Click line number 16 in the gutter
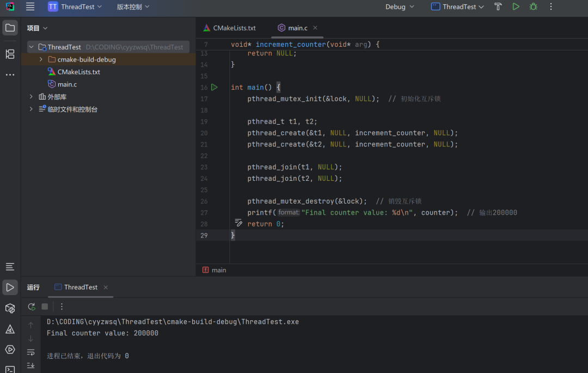The height and width of the screenshot is (373, 588). pos(204,87)
